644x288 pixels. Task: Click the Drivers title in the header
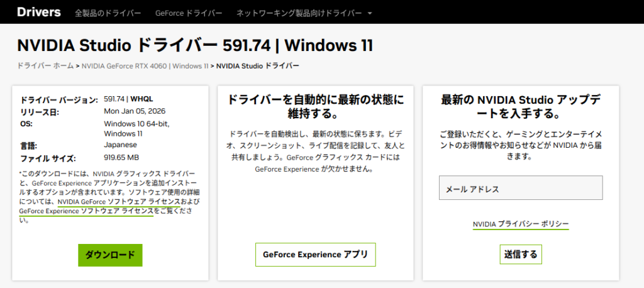(38, 12)
